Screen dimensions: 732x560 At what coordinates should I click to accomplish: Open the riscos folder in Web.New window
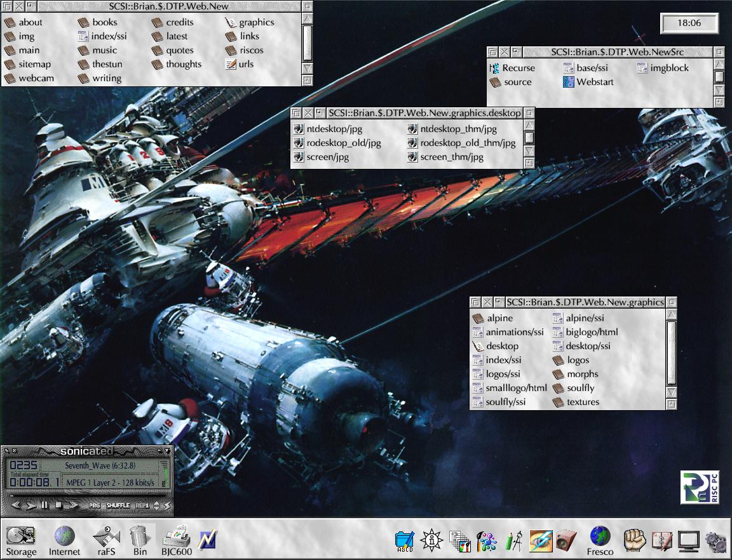pyautogui.click(x=244, y=50)
